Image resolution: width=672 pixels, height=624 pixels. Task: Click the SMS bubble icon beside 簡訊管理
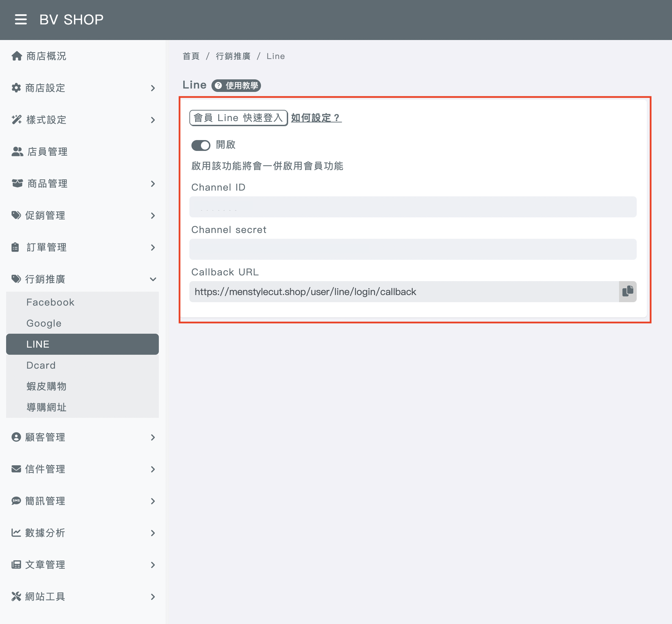coord(16,501)
